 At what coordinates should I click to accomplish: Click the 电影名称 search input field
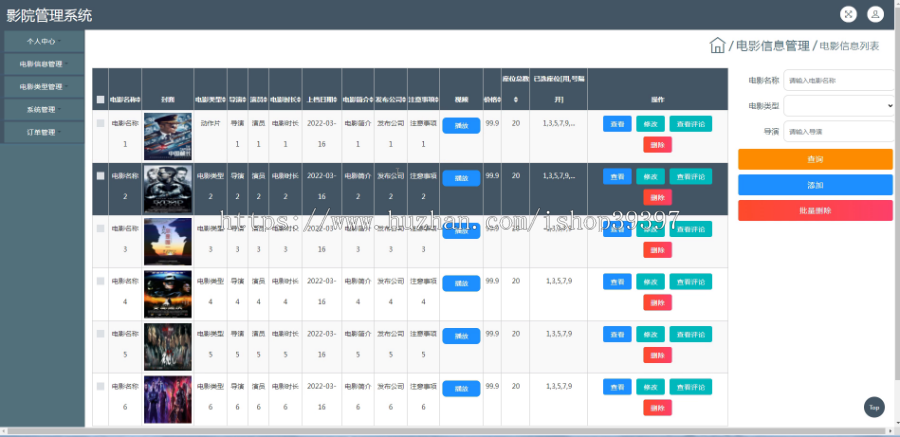[839, 80]
